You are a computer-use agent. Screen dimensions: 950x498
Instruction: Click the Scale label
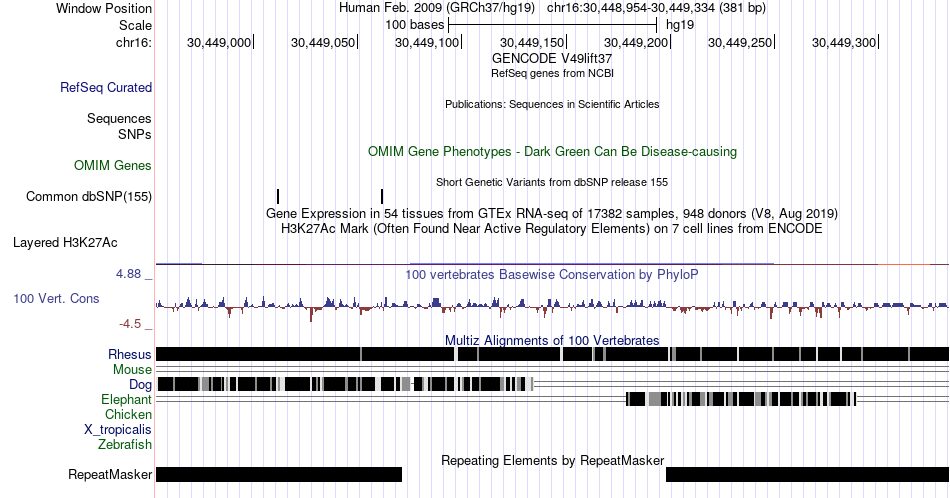tap(135, 25)
